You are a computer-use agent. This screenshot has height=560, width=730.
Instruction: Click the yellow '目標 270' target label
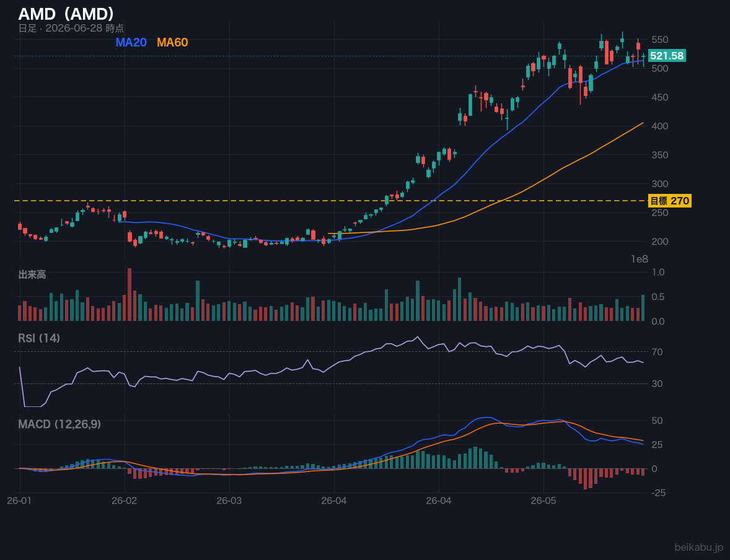[x=669, y=201]
